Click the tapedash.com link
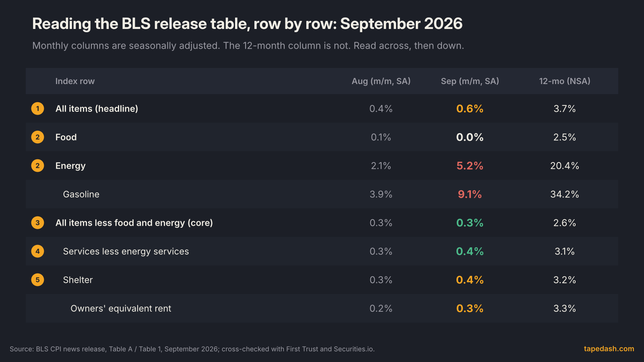 (x=609, y=349)
